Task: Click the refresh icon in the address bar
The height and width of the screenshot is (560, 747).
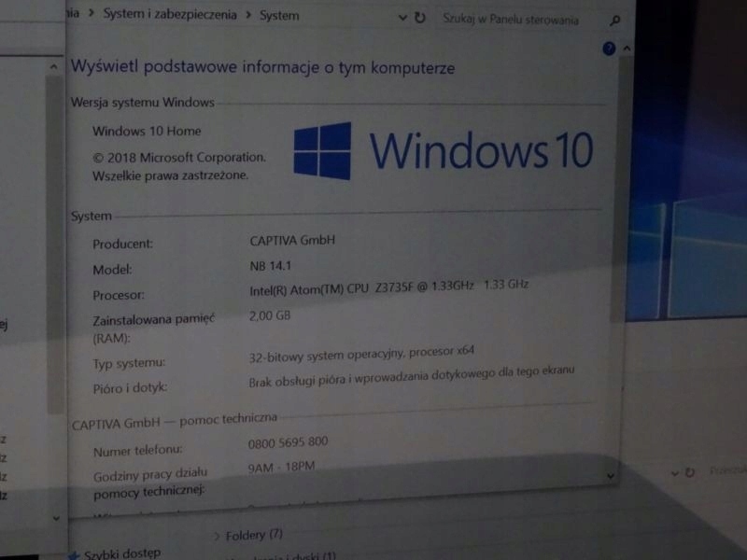Action: [419, 18]
